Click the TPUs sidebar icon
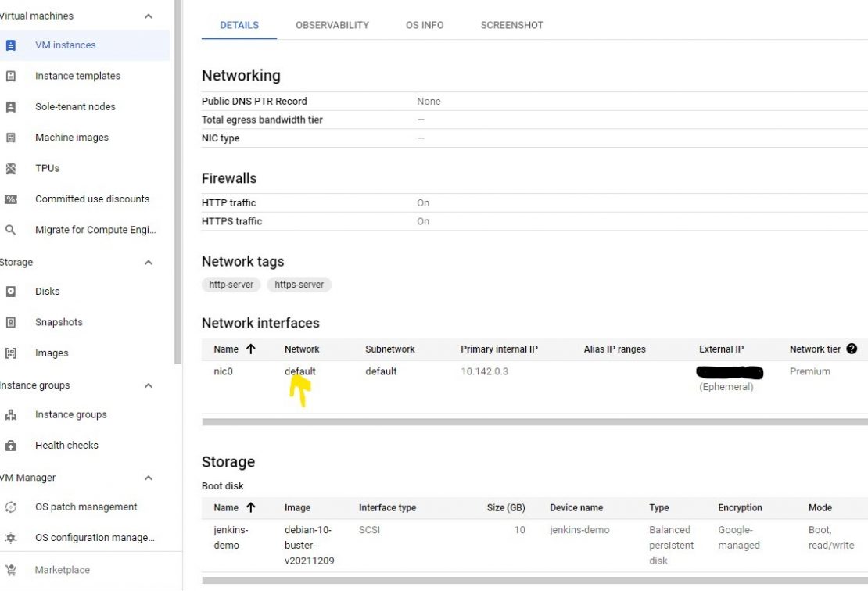The width and height of the screenshot is (868, 591). (x=9, y=168)
